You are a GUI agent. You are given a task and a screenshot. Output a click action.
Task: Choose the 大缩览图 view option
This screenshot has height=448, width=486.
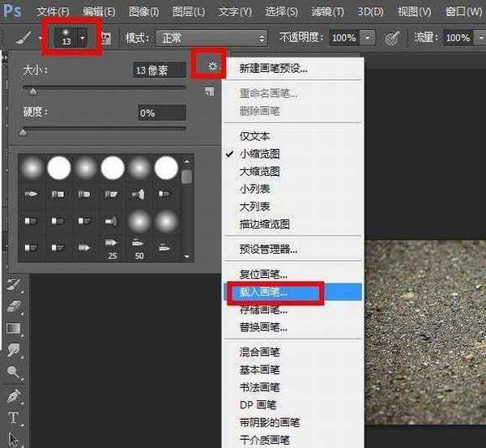[x=259, y=171]
